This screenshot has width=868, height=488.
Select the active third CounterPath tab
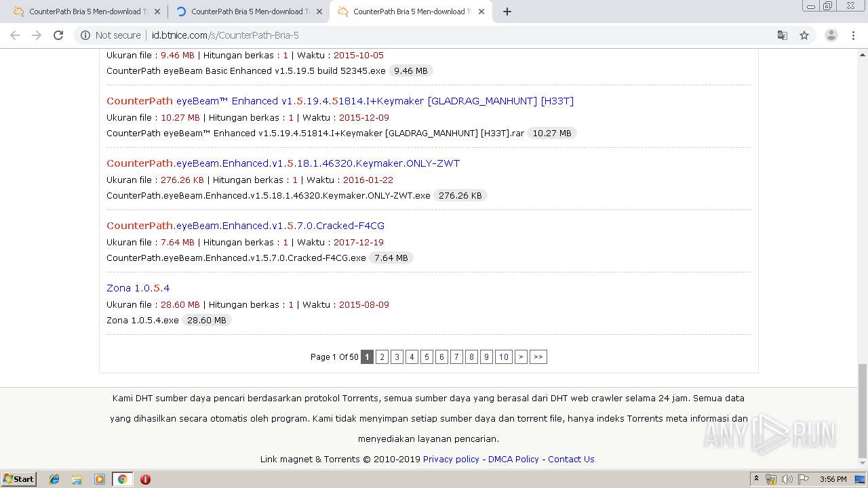point(410,12)
